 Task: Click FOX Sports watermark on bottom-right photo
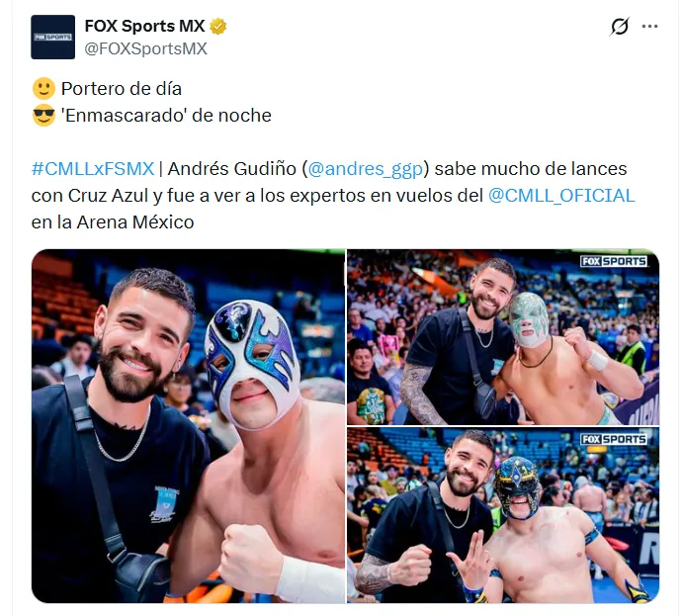coord(614,439)
